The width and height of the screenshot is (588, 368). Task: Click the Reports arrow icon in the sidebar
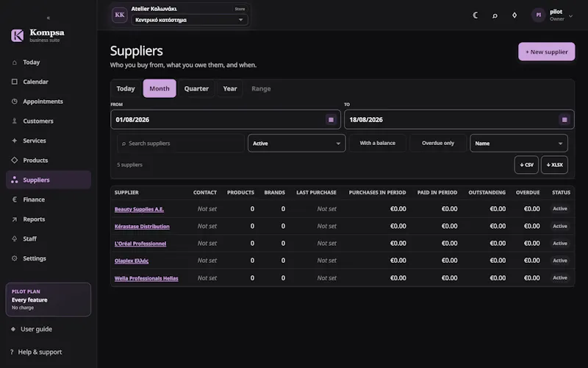pos(14,219)
